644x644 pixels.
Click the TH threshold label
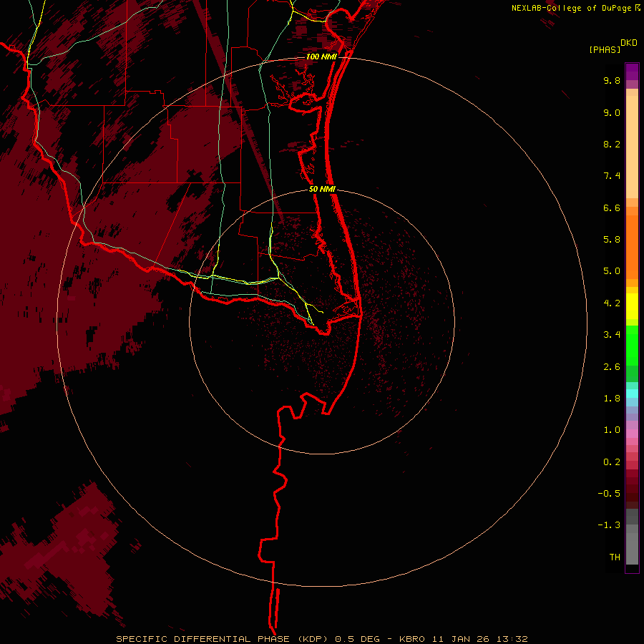point(615,557)
